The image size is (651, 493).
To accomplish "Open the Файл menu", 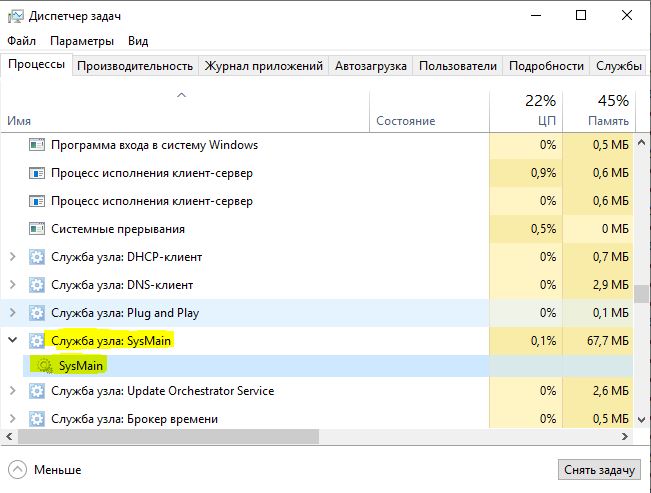I will [22, 41].
